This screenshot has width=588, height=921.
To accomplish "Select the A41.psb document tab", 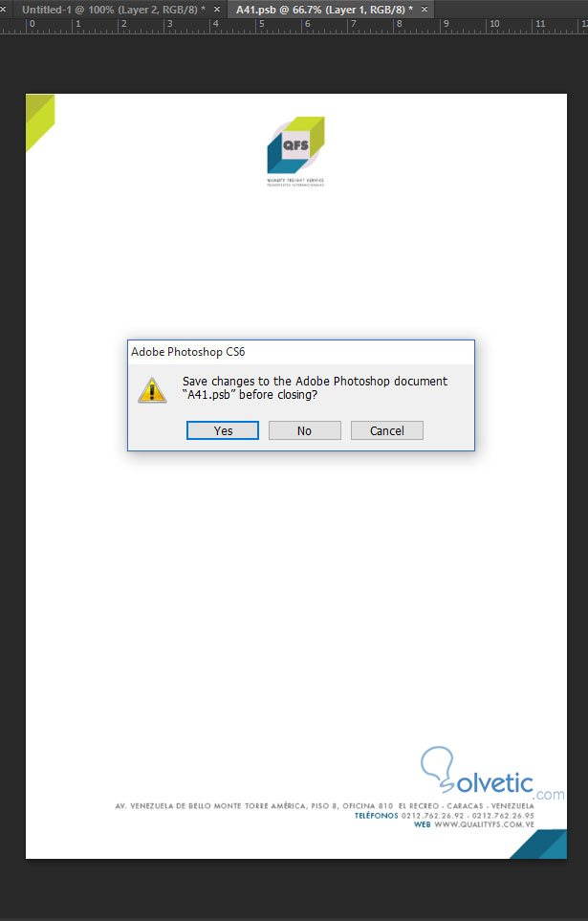I will click(324, 10).
